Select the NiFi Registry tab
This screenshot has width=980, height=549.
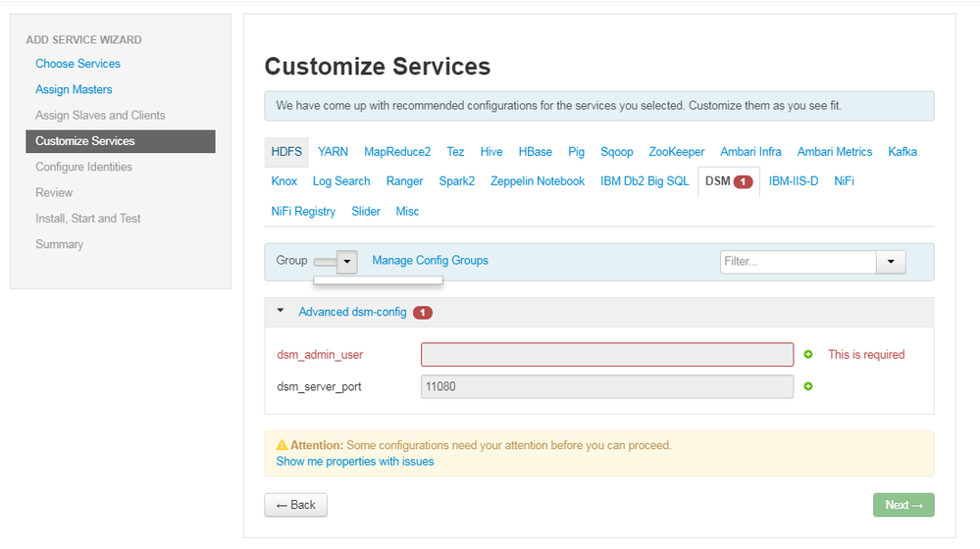click(x=303, y=211)
